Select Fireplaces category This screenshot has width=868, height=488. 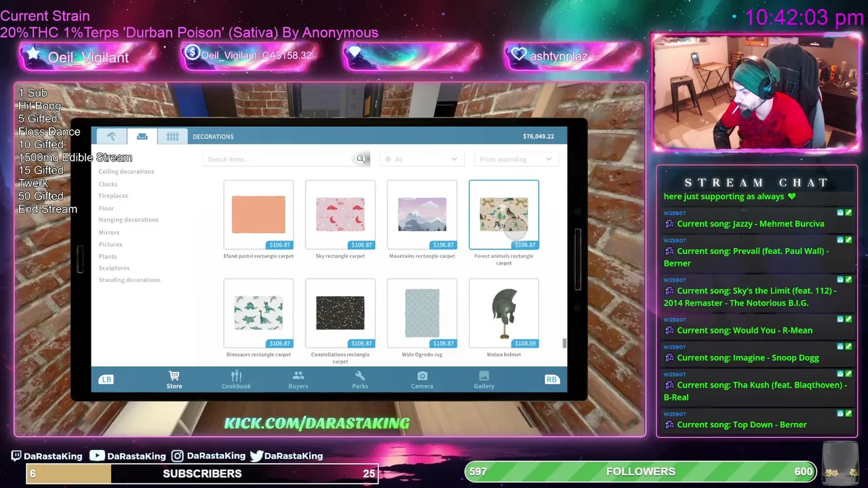(x=113, y=196)
